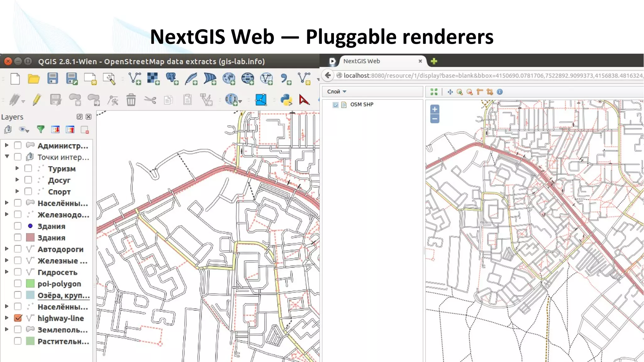Open the Composer Manager wrench icon
644x362 pixels.
[109, 79]
